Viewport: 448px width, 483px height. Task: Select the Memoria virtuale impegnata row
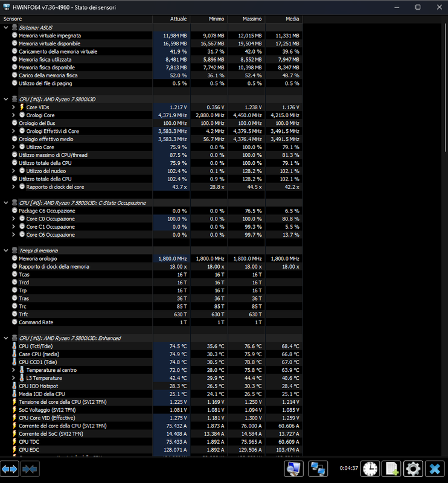point(151,36)
